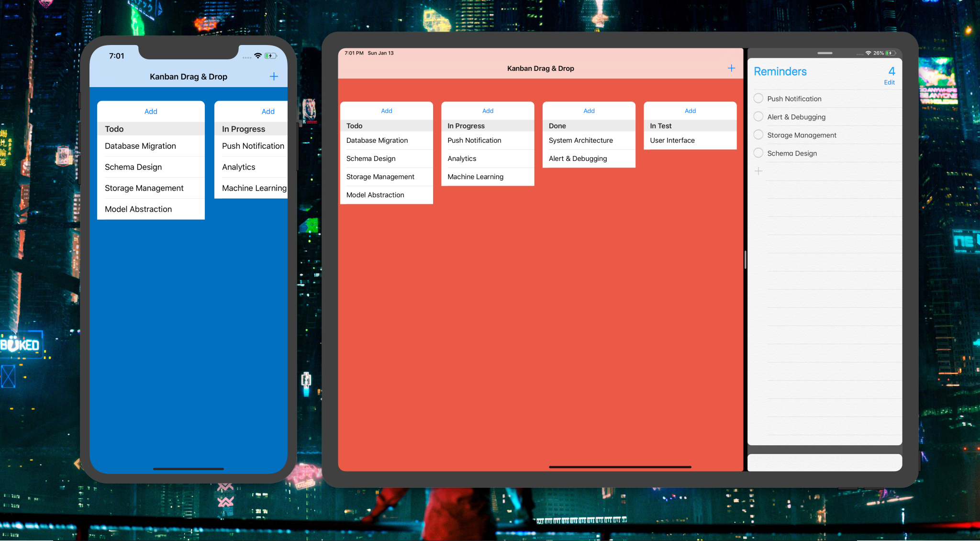Viewport: 980px width, 541px height.
Task: Tap Add above the Done column on iPad
Action: click(589, 111)
